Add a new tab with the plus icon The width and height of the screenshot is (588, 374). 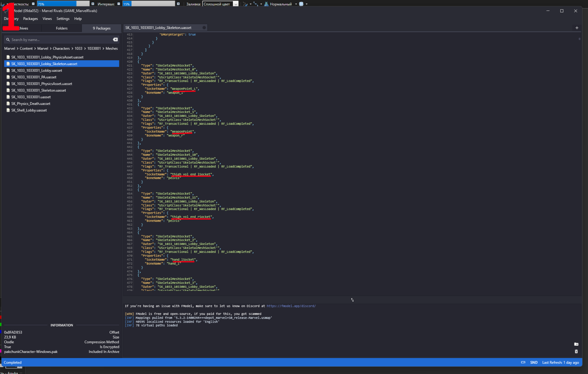[577, 28]
